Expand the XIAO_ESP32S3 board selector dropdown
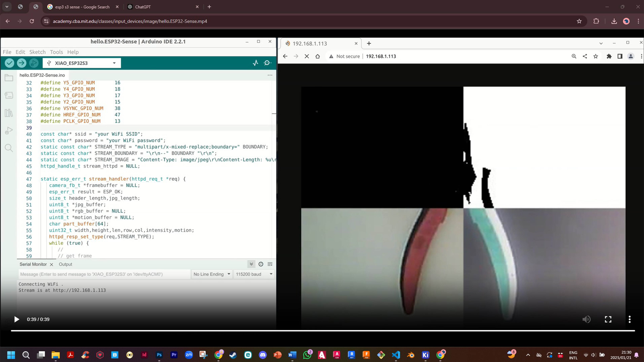644x362 pixels. point(82,63)
